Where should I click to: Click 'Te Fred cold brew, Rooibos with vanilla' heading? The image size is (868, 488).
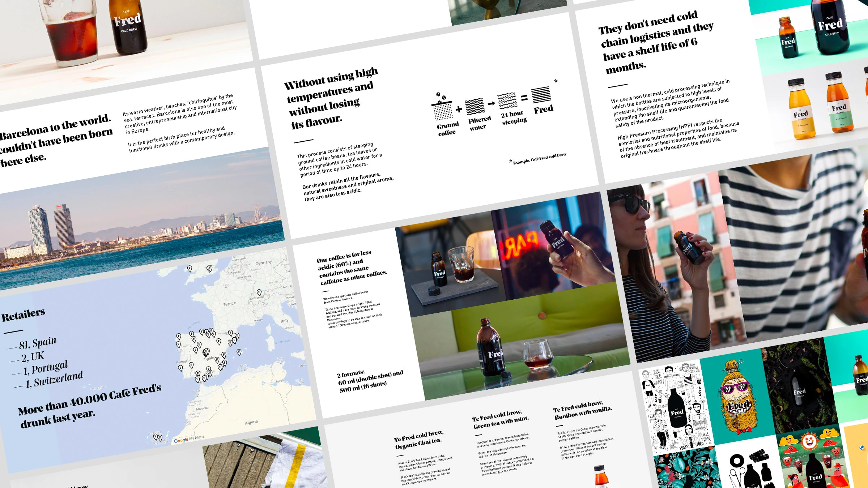(582, 410)
